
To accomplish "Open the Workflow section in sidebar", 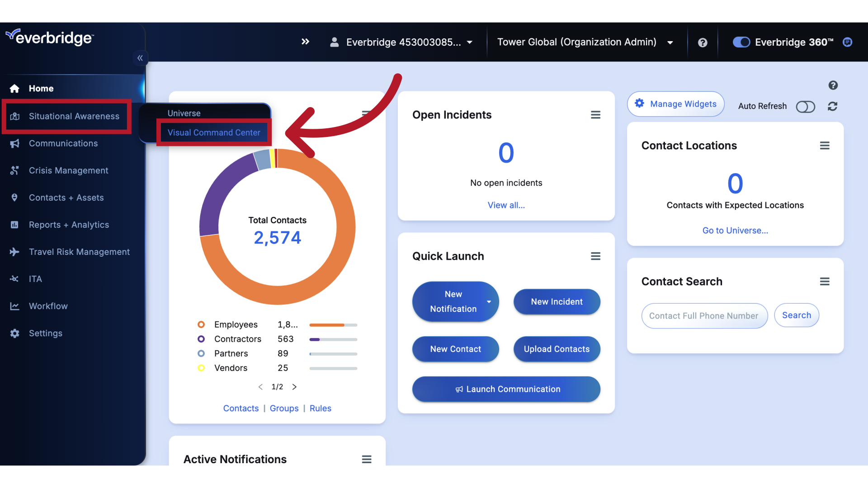I will click(x=49, y=306).
